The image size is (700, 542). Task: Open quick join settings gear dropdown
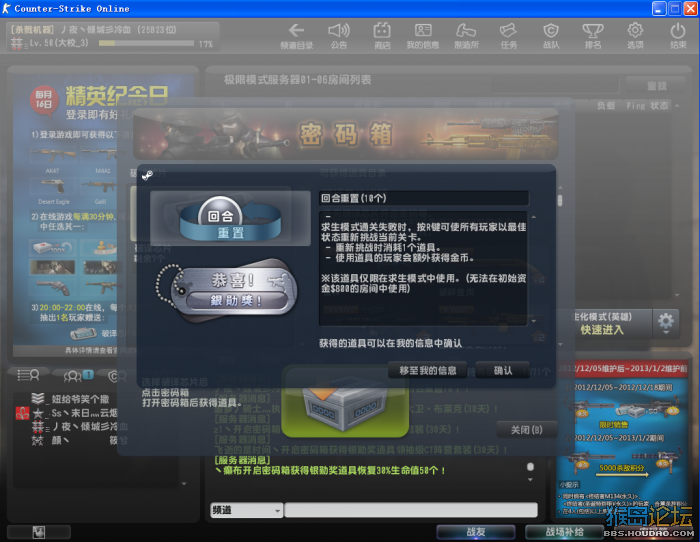(666, 323)
